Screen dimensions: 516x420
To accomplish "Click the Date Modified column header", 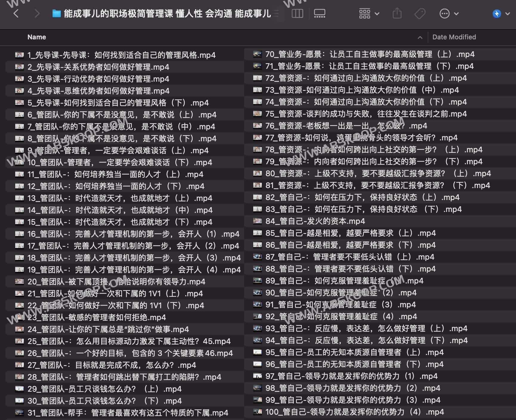I will 454,37.
